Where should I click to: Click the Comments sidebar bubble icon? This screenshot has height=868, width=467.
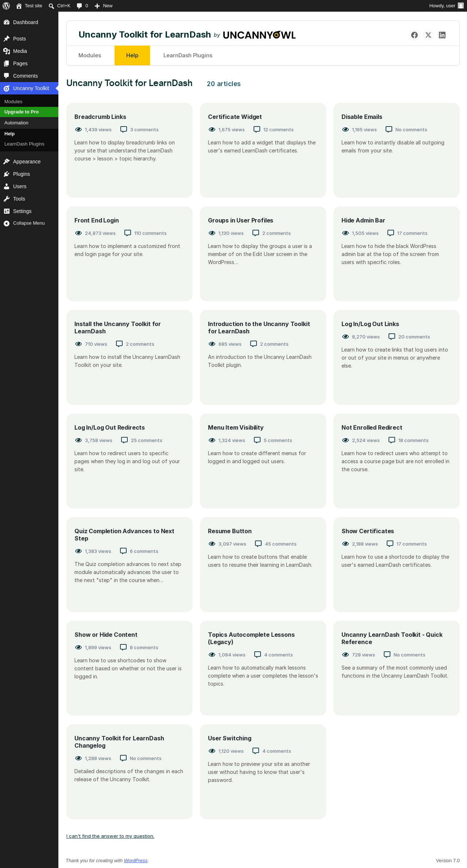tap(7, 76)
